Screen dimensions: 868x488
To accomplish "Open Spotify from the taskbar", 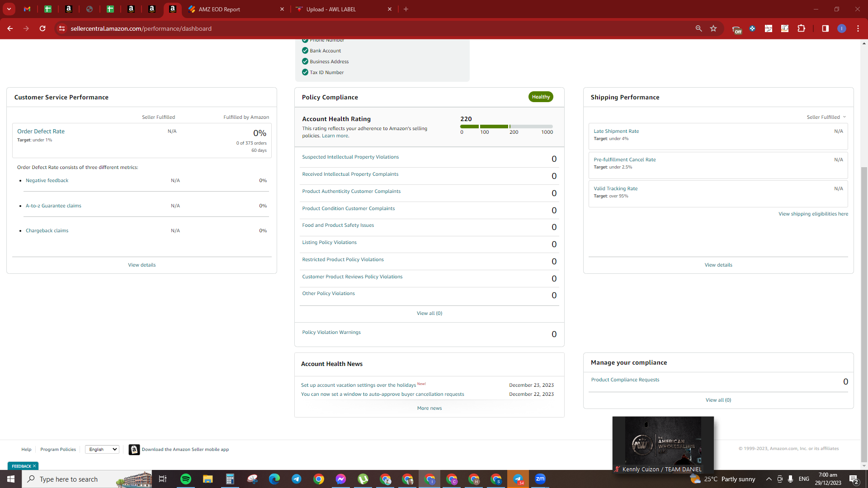I will tap(186, 479).
